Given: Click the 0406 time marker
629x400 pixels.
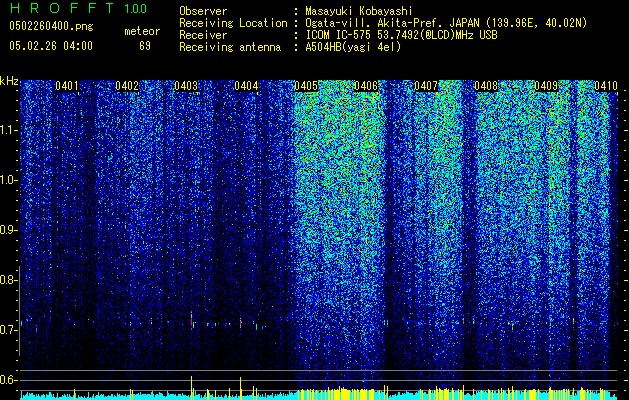Looking at the screenshot, I should coord(366,86).
